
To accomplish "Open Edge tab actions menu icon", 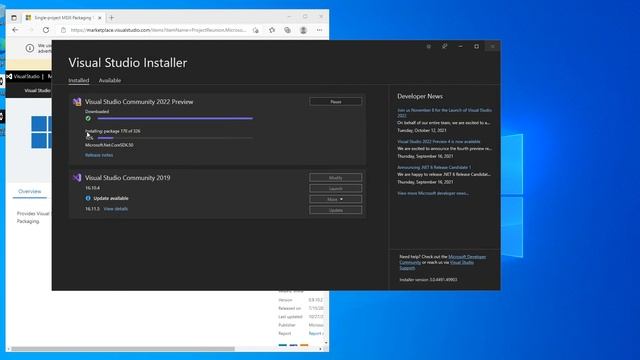I will [14, 18].
